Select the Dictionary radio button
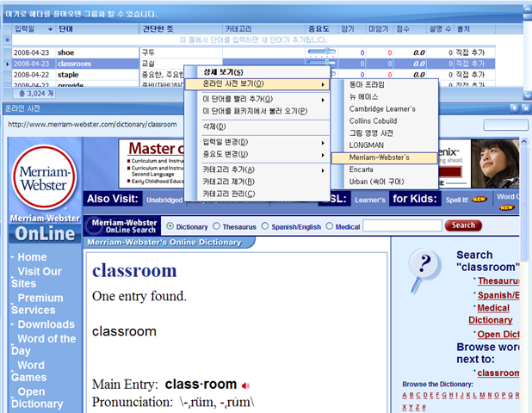Viewport: 532px width, 413px height. (170, 226)
